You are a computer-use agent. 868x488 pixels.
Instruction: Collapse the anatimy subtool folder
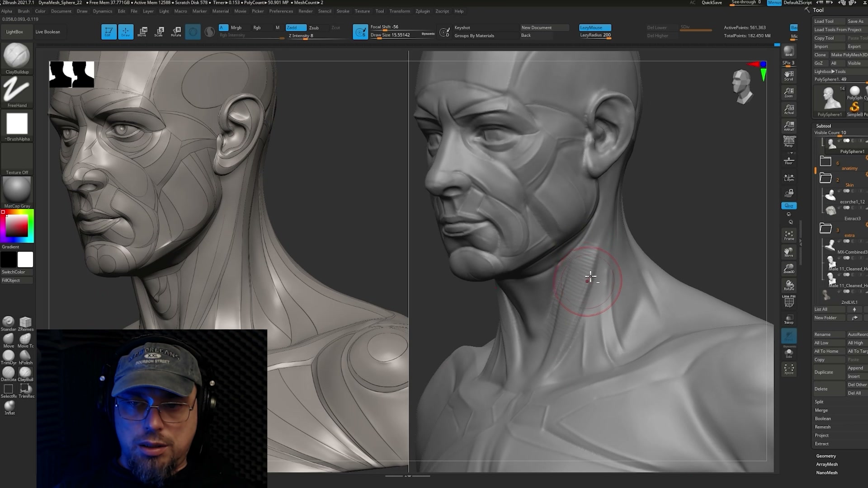pyautogui.click(x=826, y=161)
